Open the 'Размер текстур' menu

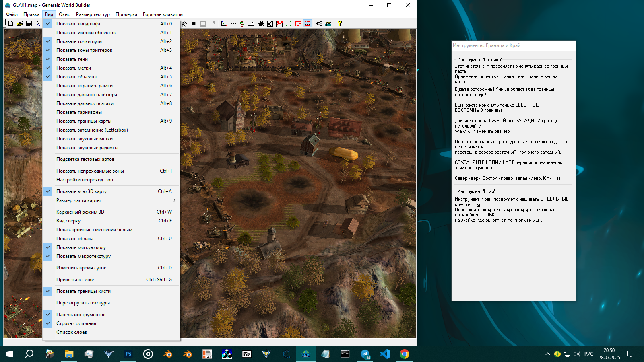coord(93,14)
